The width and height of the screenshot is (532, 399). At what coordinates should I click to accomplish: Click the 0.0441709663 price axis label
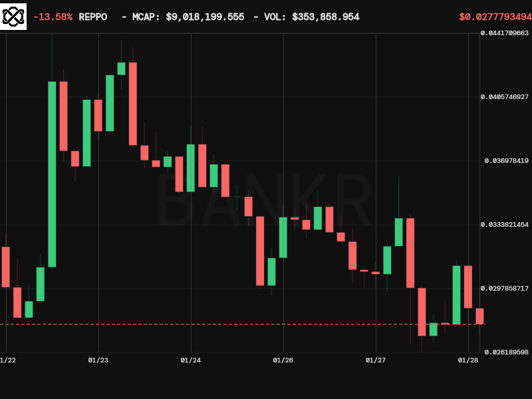pos(505,33)
